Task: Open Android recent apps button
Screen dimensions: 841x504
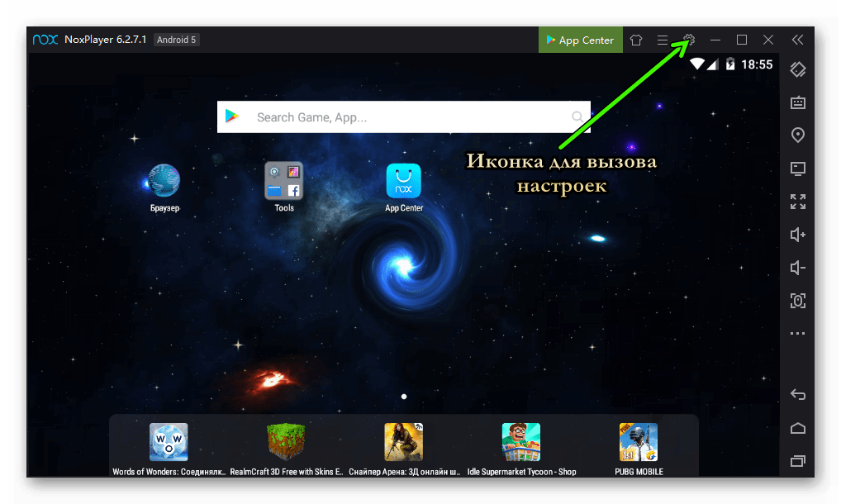Action: coord(797,460)
